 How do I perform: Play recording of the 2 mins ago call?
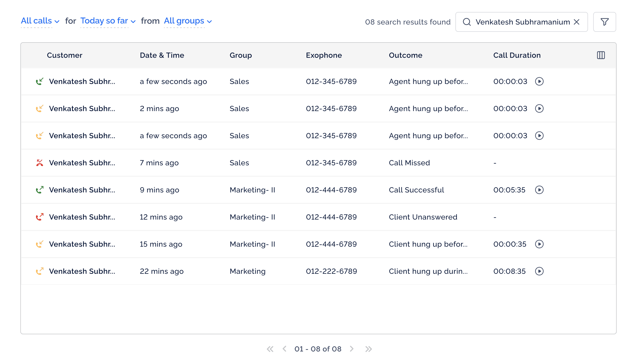(539, 108)
